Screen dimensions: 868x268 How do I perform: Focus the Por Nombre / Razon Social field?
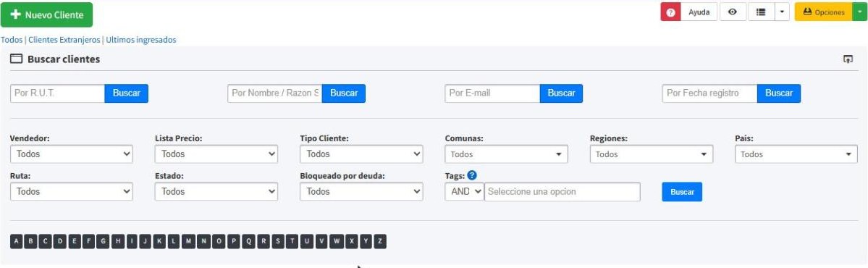tap(274, 93)
